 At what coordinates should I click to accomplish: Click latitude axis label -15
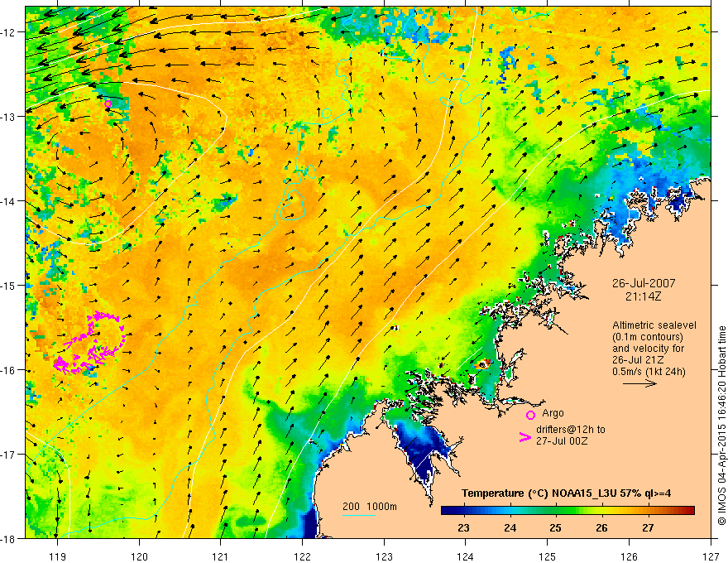(9, 286)
